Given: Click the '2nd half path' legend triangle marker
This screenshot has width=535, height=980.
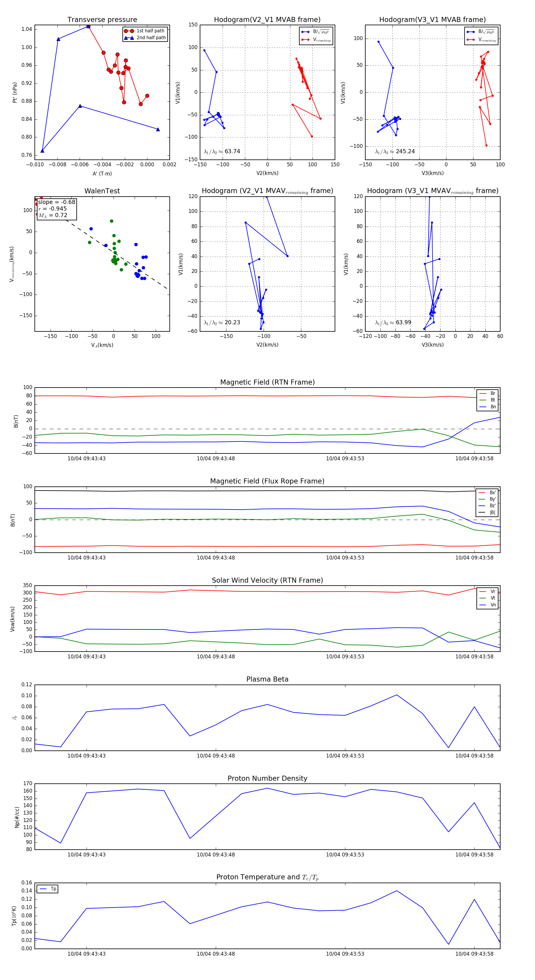Looking at the screenshot, I should click(129, 38).
